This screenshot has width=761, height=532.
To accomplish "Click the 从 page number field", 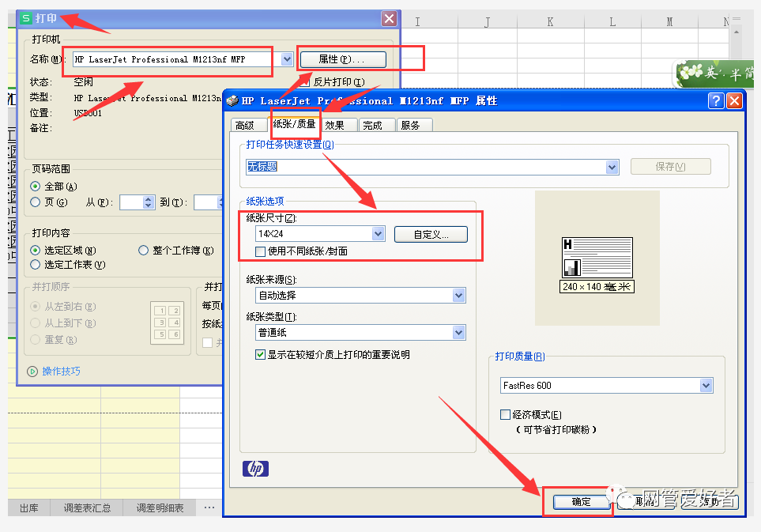I will pyautogui.click(x=131, y=202).
